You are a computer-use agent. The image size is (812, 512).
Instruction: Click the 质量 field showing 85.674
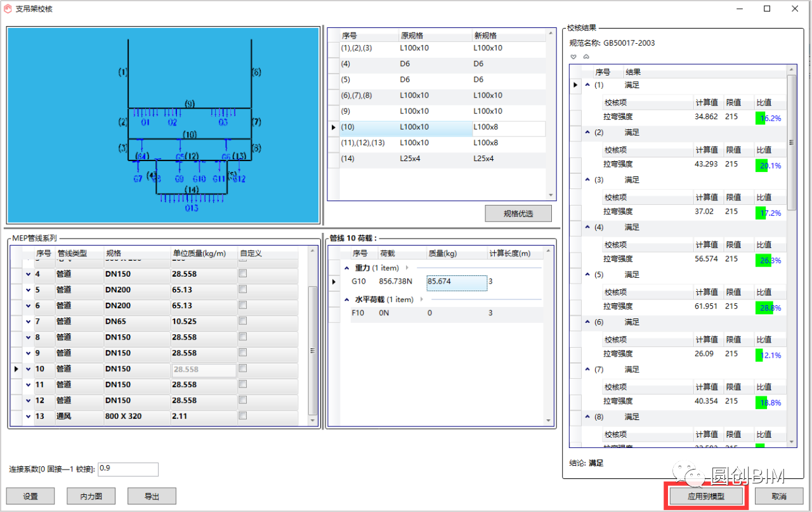[x=457, y=283]
